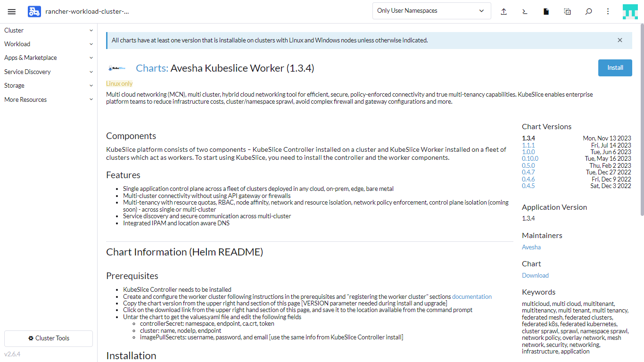Click the Install button
The height and width of the screenshot is (362, 644).
[x=615, y=68]
